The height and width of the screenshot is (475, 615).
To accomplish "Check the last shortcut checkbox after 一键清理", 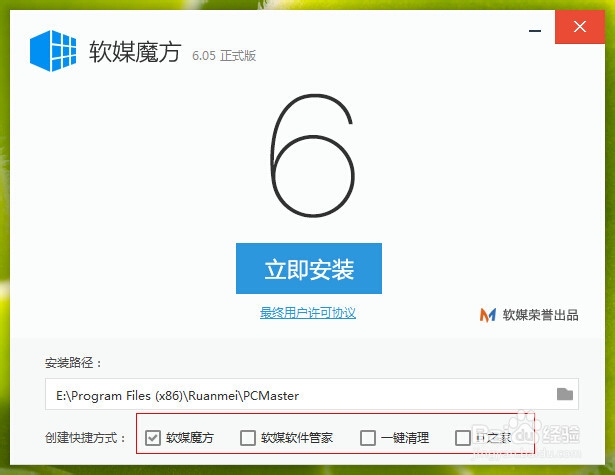I will point(463,438).
